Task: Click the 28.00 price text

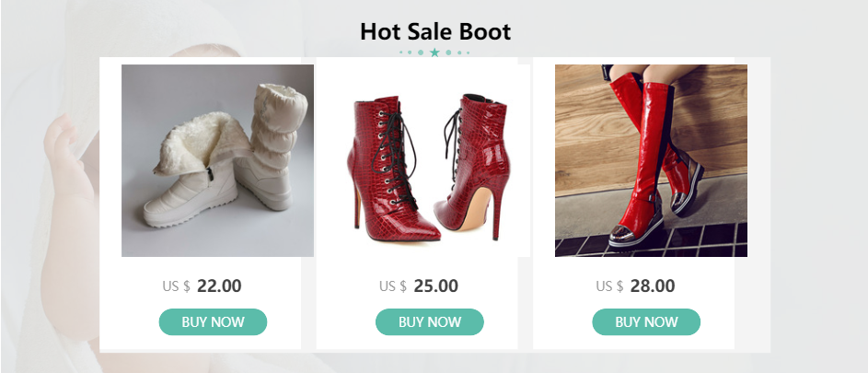Action: click(x=653, y=286)
